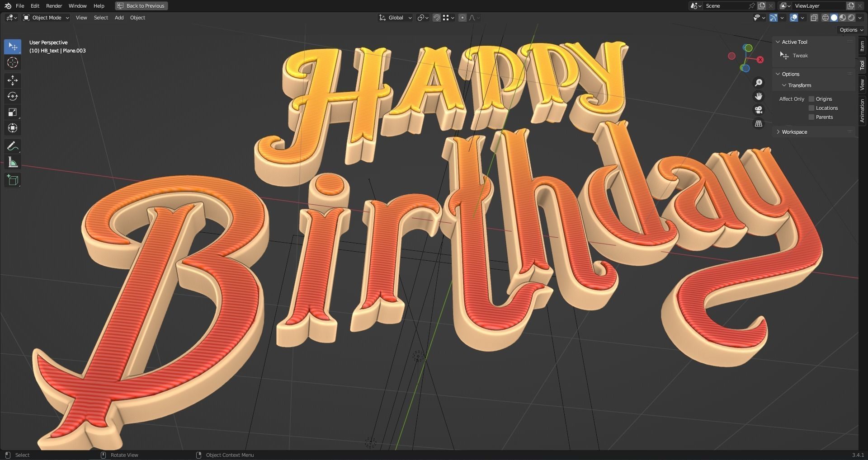Enable the Origins checkbox under Affect Only

(x=811, y=99)
